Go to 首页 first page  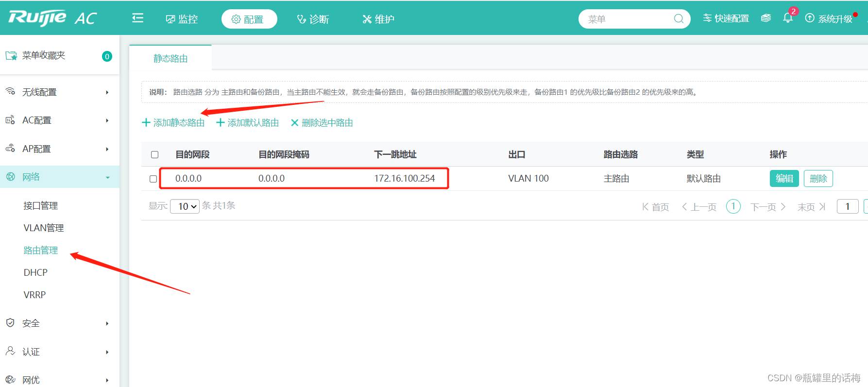(655, 207)
